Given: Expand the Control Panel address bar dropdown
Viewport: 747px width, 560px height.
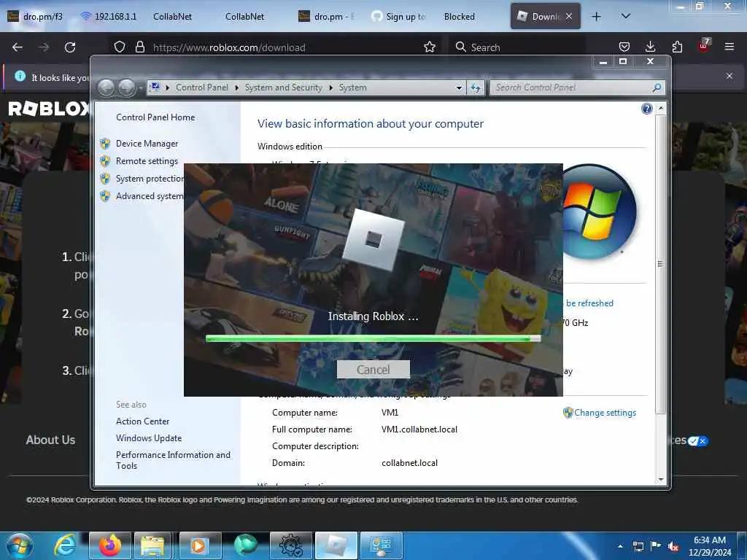Looking at the screenshot, I should [459, 87].
